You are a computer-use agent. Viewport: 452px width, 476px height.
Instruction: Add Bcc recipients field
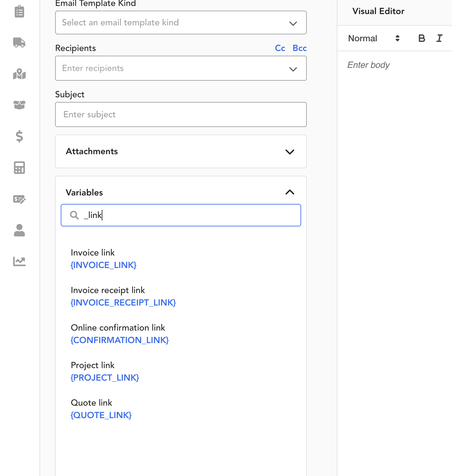[x=300, y=48]
